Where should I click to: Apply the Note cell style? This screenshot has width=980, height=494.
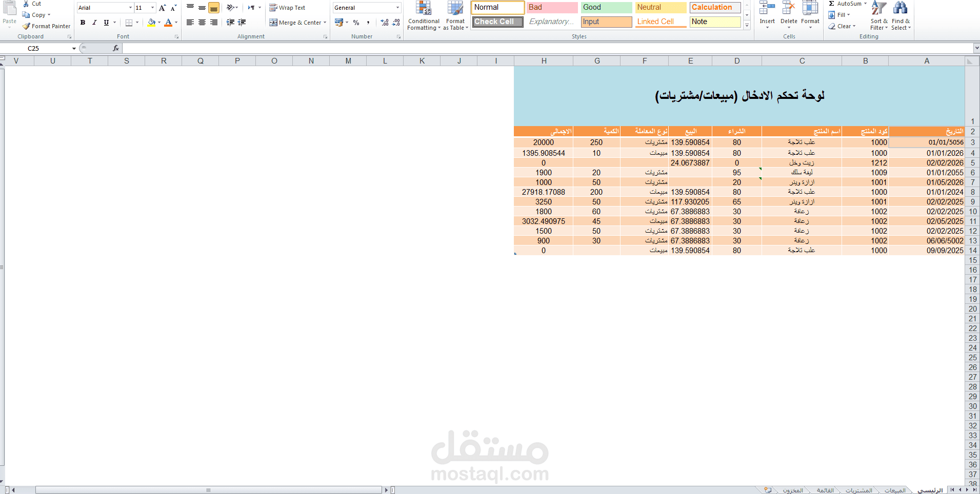click(715, 22)
